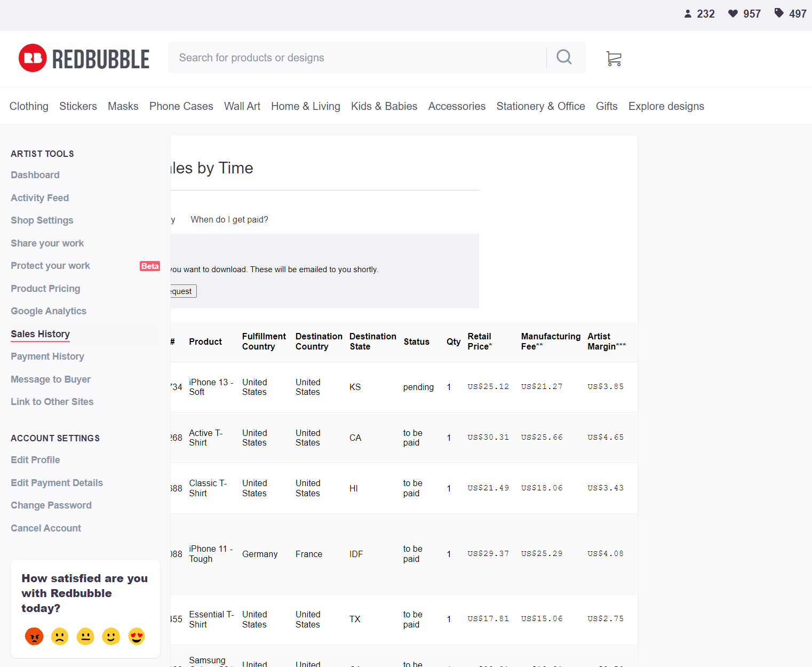The width and height of the screenshot is (812, 667).
Task: Open Product Pricing
Action: 45,289
